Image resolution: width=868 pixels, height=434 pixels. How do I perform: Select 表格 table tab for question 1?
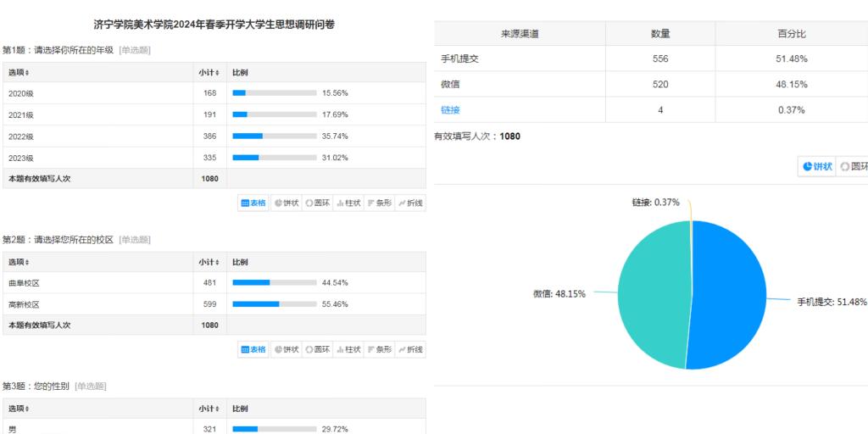tap(254, 203)
